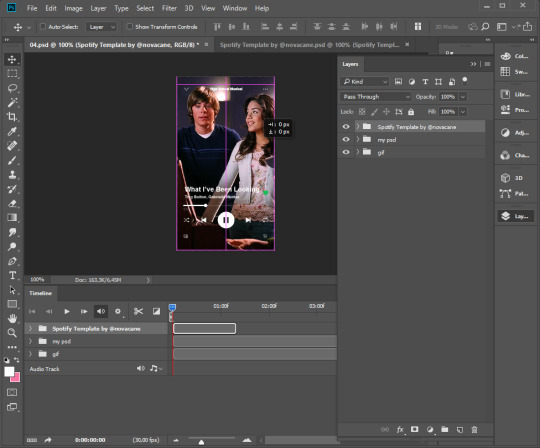Delete layer using trash icon
Image resolution: width=540 pixels, height=448 pixels.
coord(474,429)
